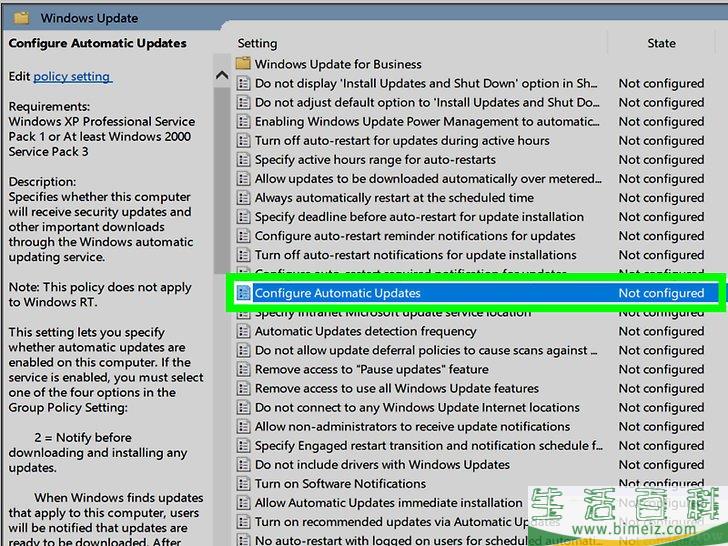The image size is (728, 546).
Task: Click 'Not configured' state of Automatic Updates detection frequency
Action: (661, 331)
